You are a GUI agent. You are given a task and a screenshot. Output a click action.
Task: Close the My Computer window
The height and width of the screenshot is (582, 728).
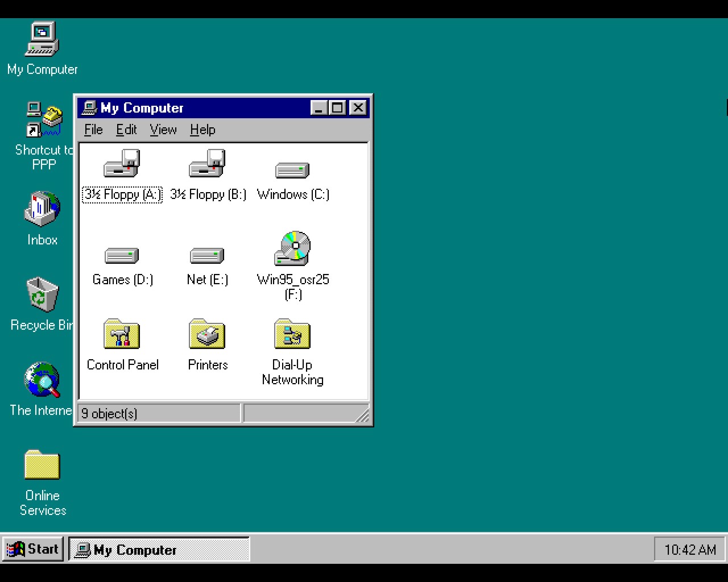358,107
